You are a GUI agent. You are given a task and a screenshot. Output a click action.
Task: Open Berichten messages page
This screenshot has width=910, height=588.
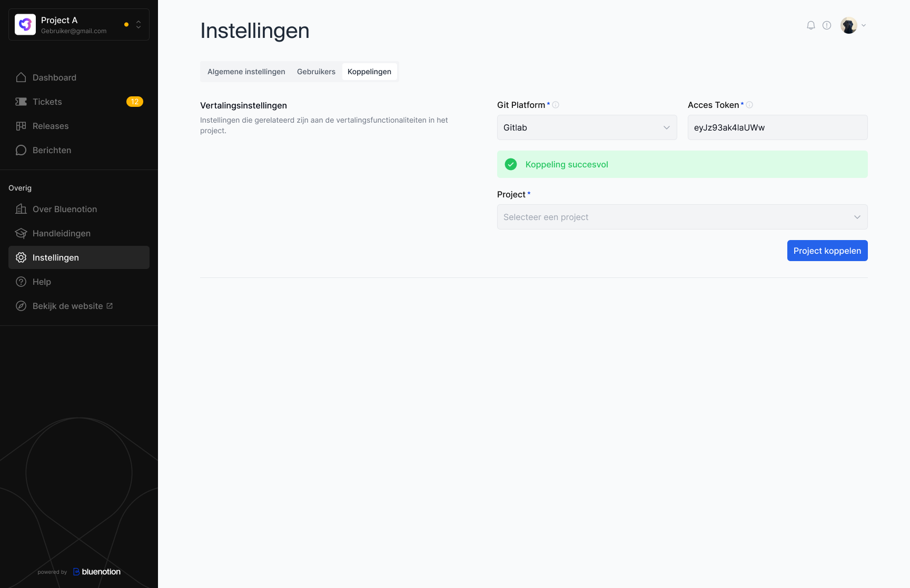click(52, 150)
